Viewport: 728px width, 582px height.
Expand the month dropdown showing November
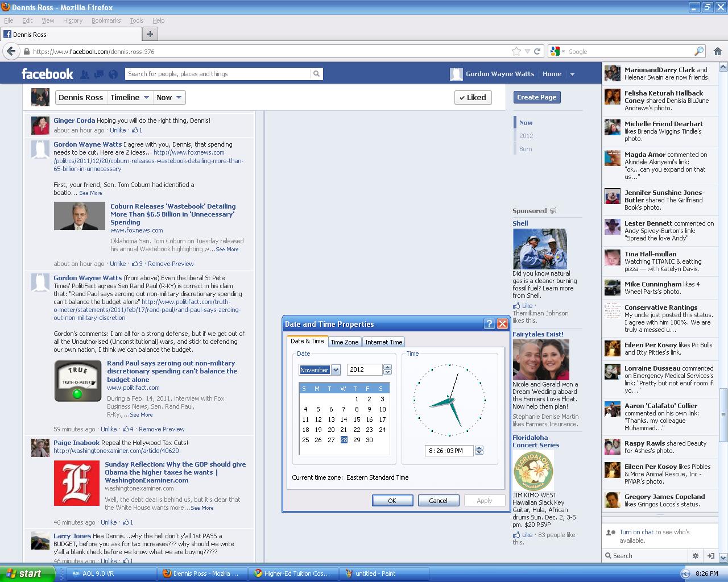336,370
